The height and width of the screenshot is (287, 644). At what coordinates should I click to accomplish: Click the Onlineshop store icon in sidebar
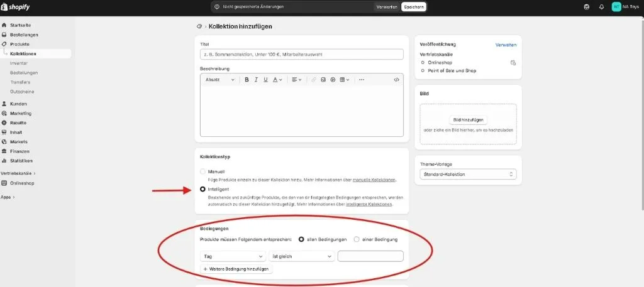pyautogui.click(x=4, y=183)
